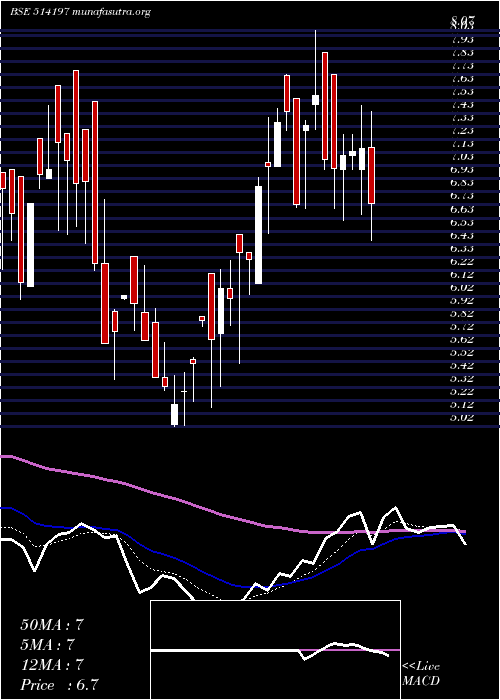This screenshot has height=700, width=500.
Task: Click the 5.52 price axis label
Action: tap(462, 352)
